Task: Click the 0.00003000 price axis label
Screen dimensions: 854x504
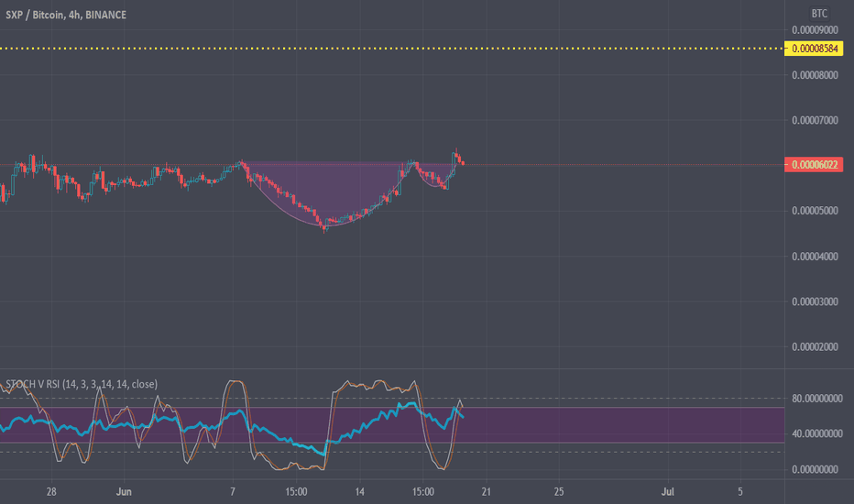Action: click(815, 301)
